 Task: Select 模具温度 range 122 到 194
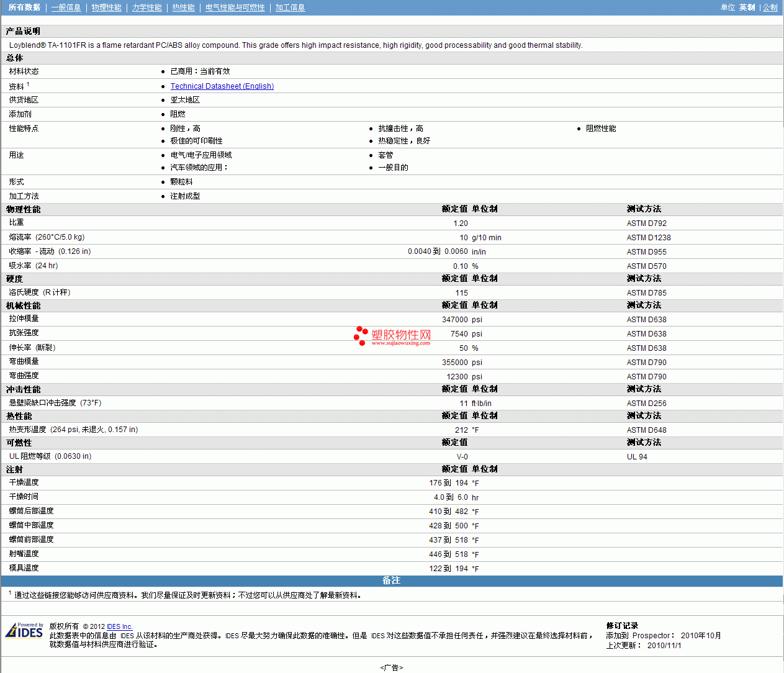[x=449, y=569]
